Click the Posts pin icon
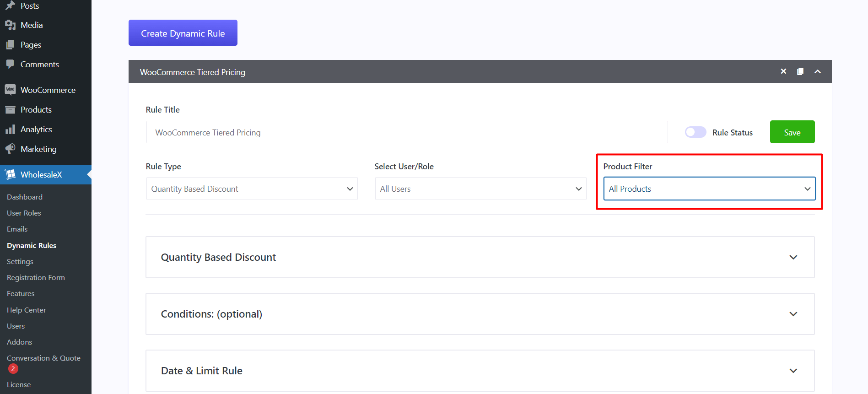The image size is (868, 394). pos(10,5)
